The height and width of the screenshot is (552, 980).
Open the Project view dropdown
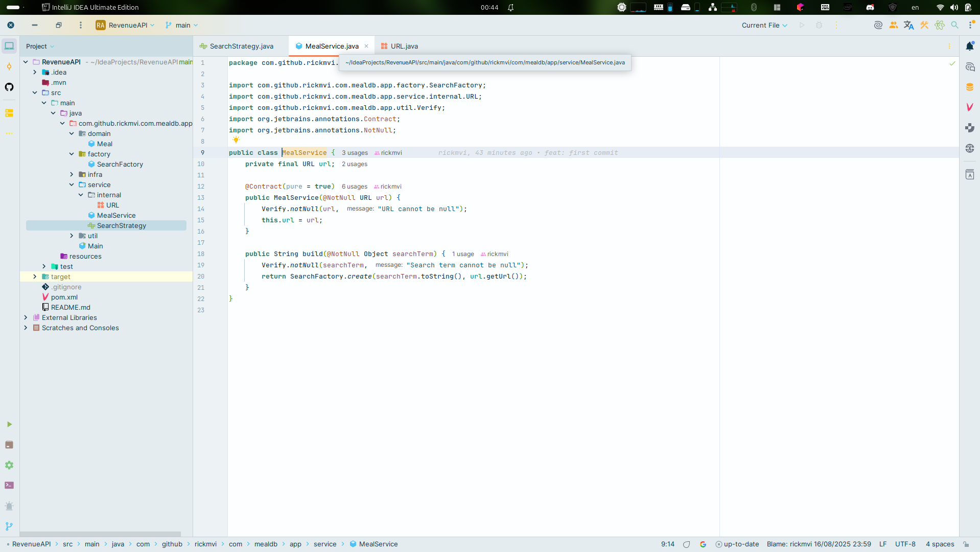point(40,46)
